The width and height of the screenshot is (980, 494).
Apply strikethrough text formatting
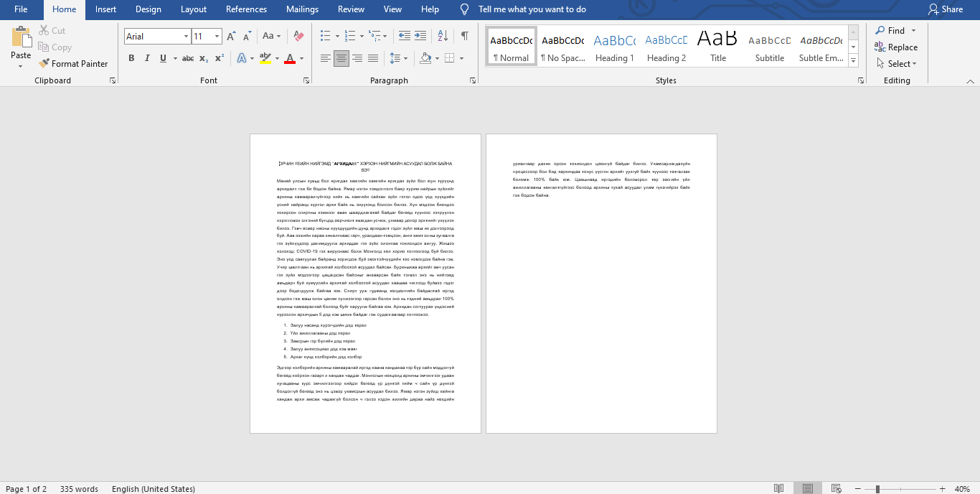tap(187, 58)
